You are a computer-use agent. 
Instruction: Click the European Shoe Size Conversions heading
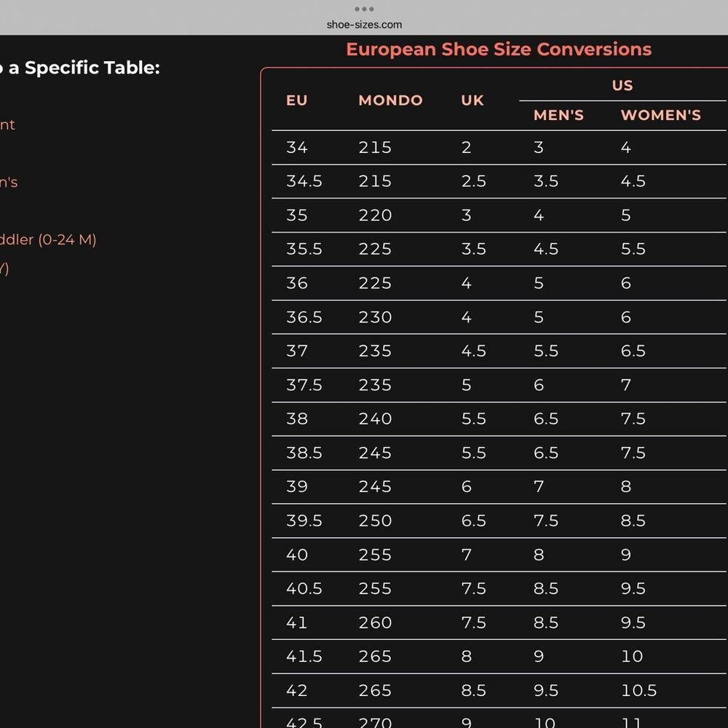(x=499, y=50)
